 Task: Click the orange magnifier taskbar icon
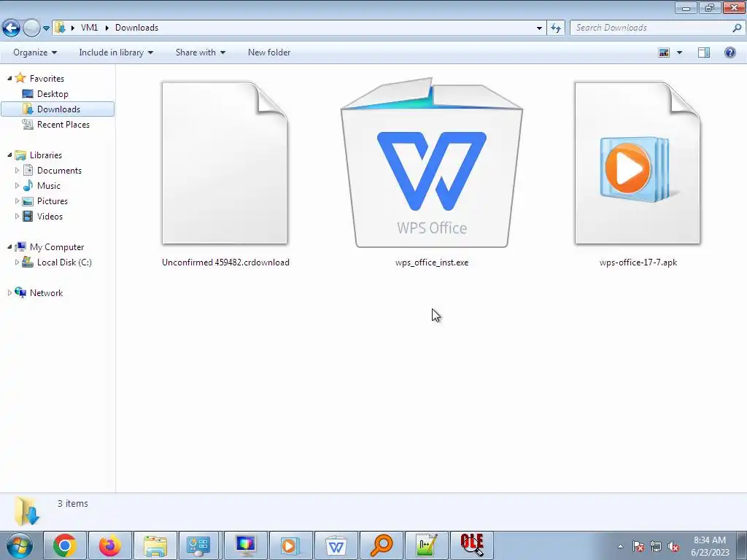click(381, 545)
